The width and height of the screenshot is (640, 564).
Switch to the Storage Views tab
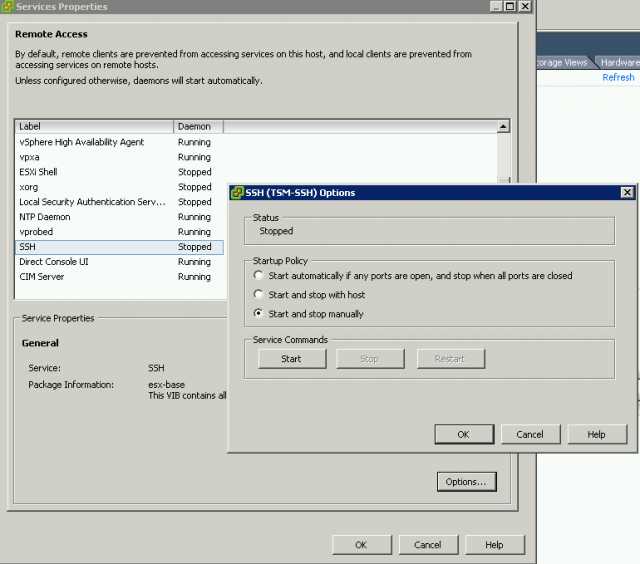[563, 62]
